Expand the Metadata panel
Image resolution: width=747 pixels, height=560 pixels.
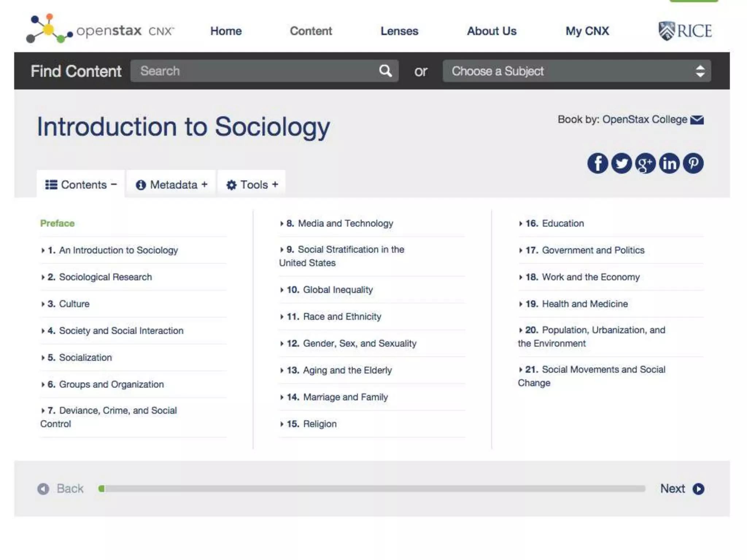171,184
